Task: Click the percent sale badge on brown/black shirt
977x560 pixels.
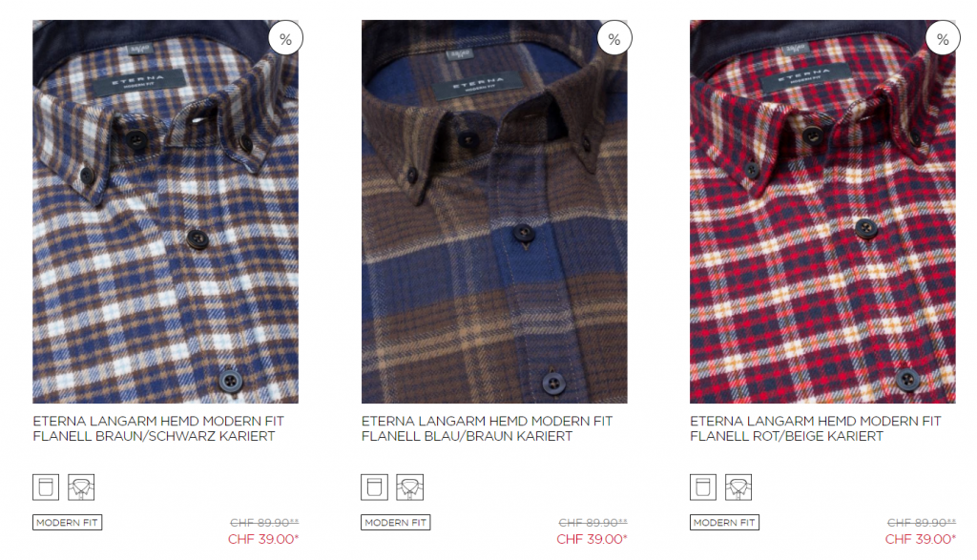Action: coord(285,38)
